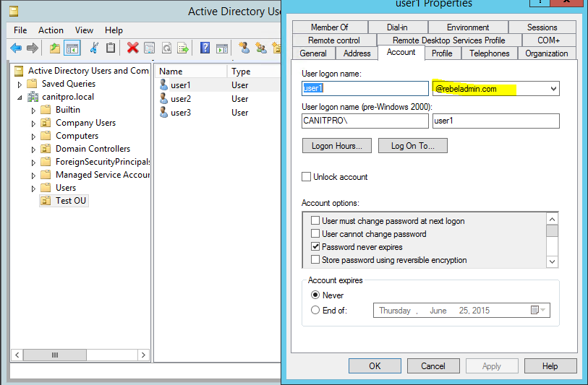Click the Refresh toolbar icon

click(x=166, y=48)
